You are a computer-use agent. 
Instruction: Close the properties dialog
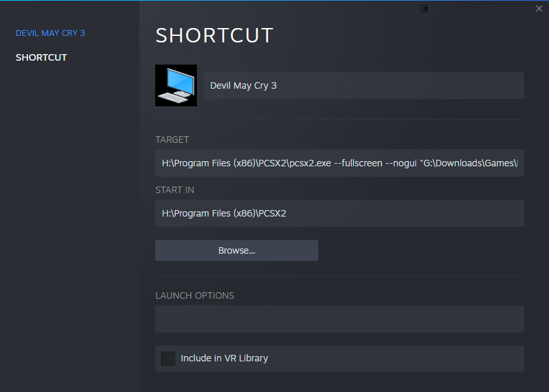(539, 8)
